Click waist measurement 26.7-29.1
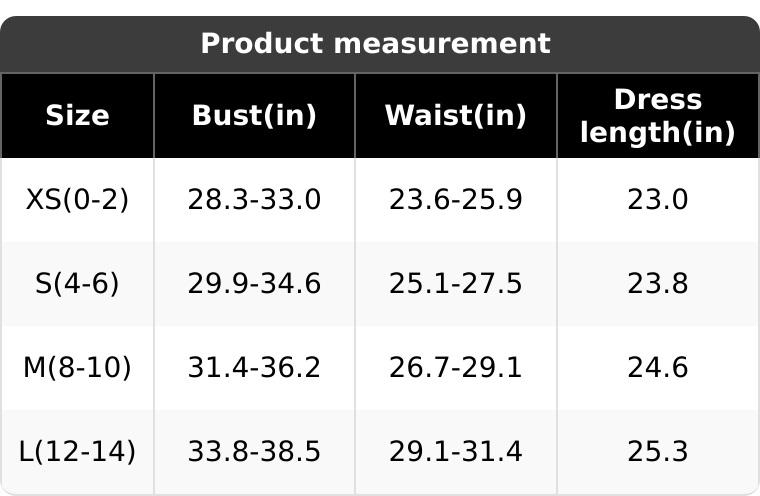This screenshot has width=760, height=496. pos(455,368)
